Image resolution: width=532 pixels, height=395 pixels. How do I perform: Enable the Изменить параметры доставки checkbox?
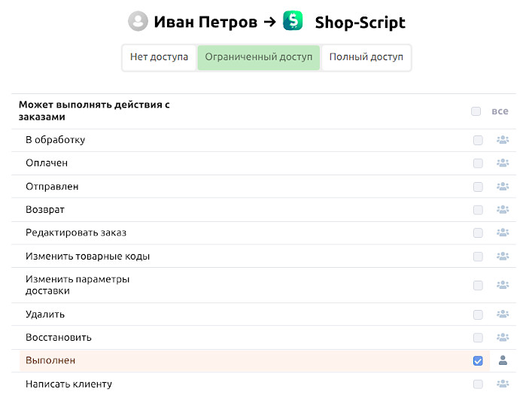pyautogui.click(x=478, y=285)
